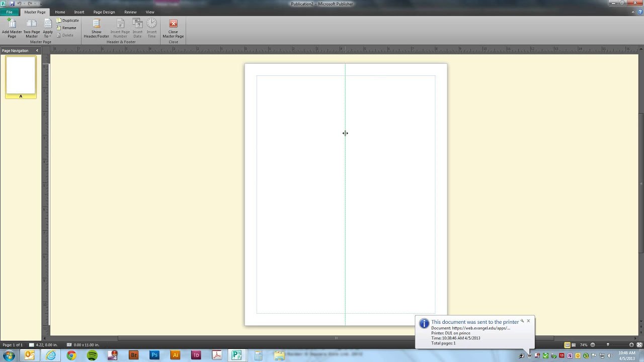Image resolution: width=644 pixels, height=362 pixels.
Task: Open the File tab
Action: click(9, 12)
